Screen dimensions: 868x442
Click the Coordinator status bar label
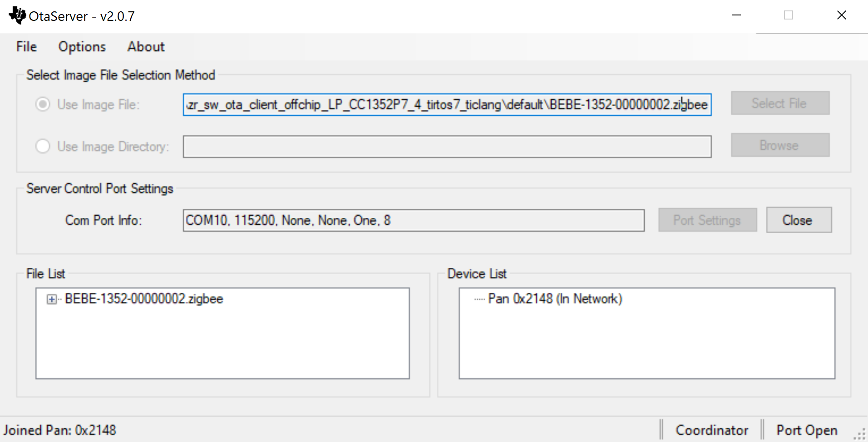(712, 430)
